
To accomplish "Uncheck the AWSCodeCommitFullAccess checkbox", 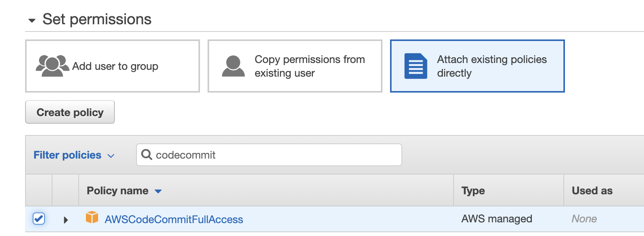I will point(39,219).
